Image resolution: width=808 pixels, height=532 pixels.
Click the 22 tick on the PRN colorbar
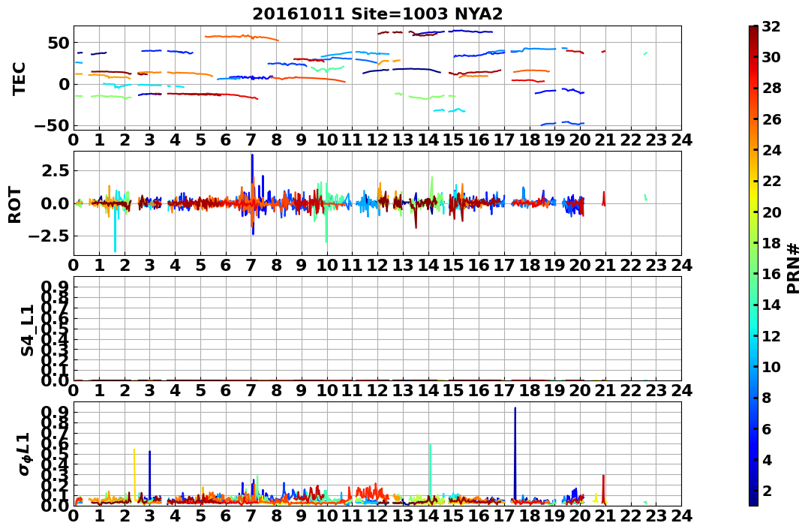click(x=771, y=181)
